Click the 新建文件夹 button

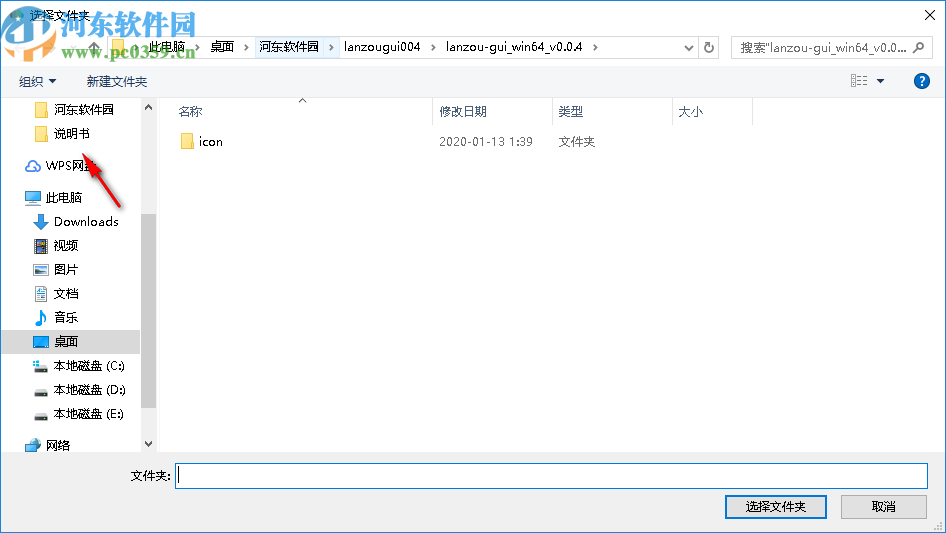coord(116,81)
